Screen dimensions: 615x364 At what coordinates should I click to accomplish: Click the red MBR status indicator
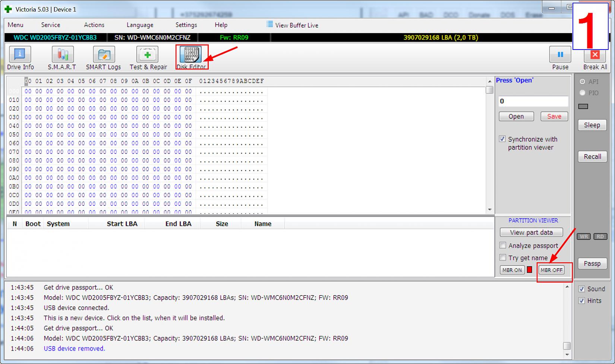530,270
